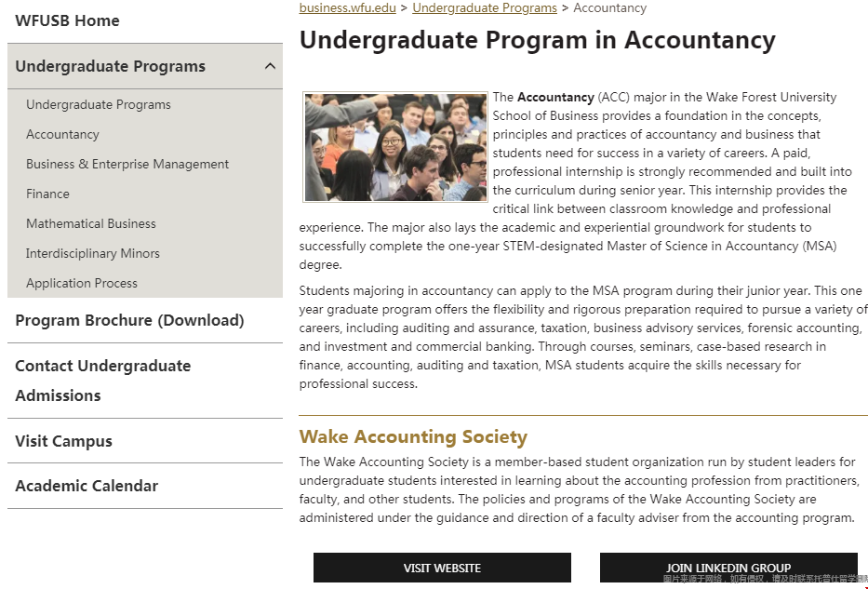Open Interdisciplinary Minors page

pyautogui.click(x=93, y=253)
